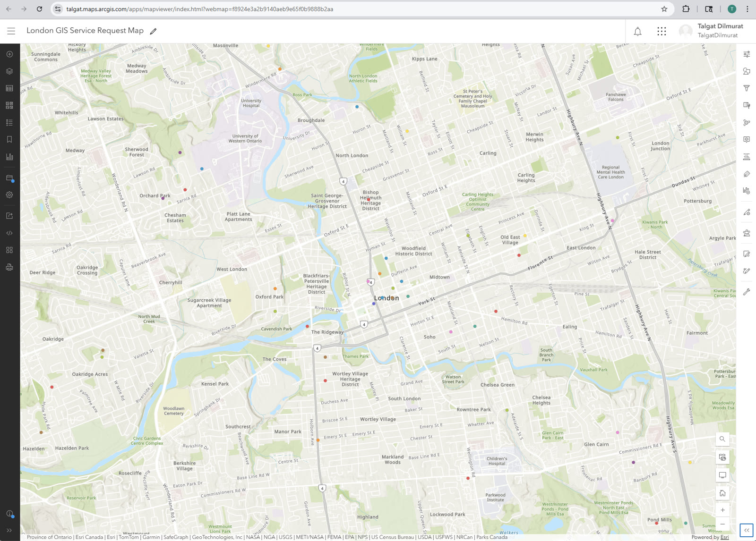
Task: Open the Save and open menu
Action: pos(9,178)
